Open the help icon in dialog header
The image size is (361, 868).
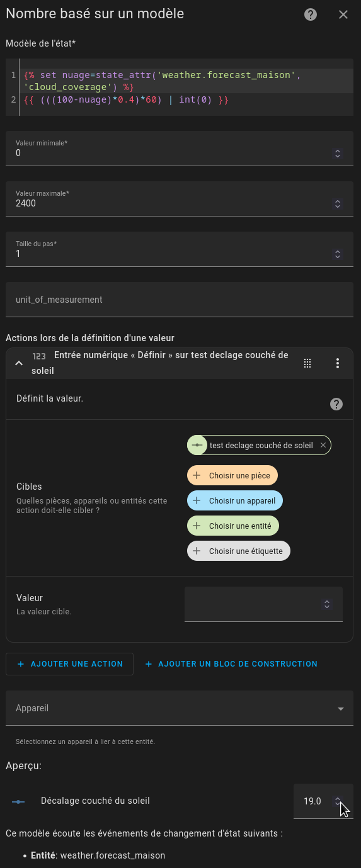click(311, 14)
